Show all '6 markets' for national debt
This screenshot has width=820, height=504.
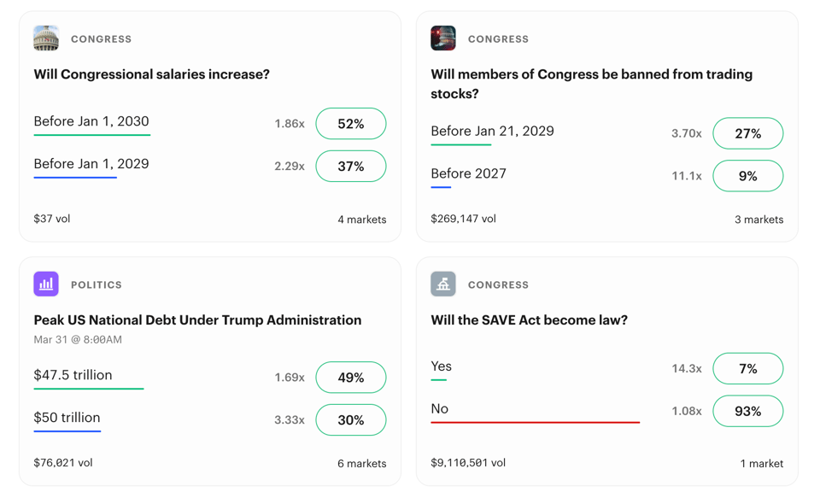[x=362, y=464]
